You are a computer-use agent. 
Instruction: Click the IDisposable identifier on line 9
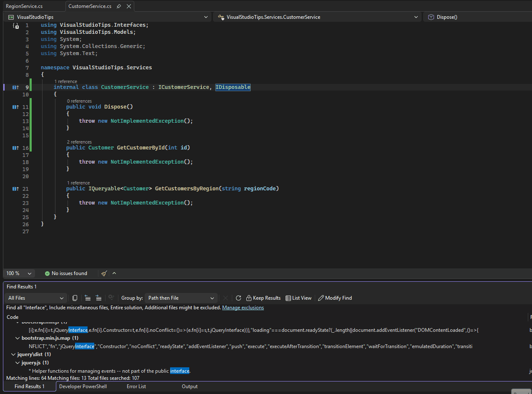(233, 87)
